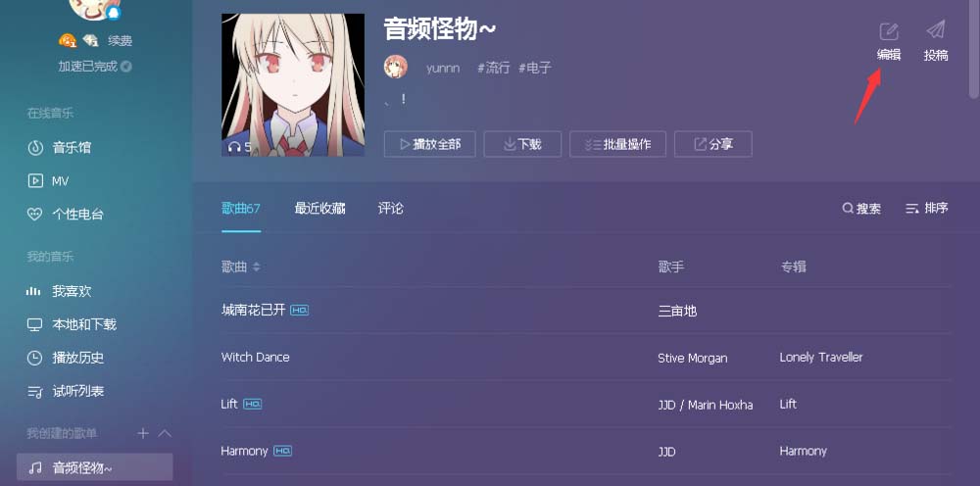This screenshot has width=980, height=486.
Task: Add new playlist with plus icon
Action: [x=143, y=433]
